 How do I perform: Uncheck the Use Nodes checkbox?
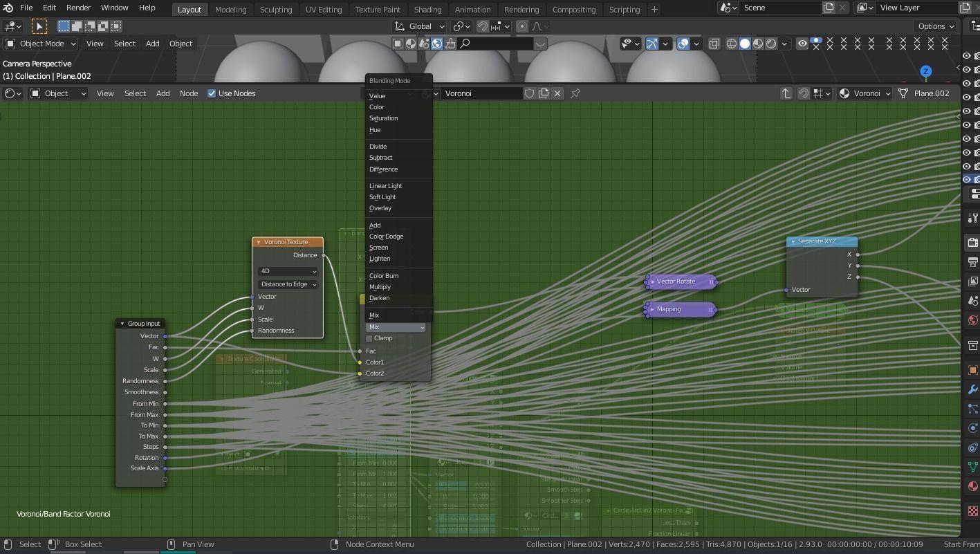tap(212, 93)
